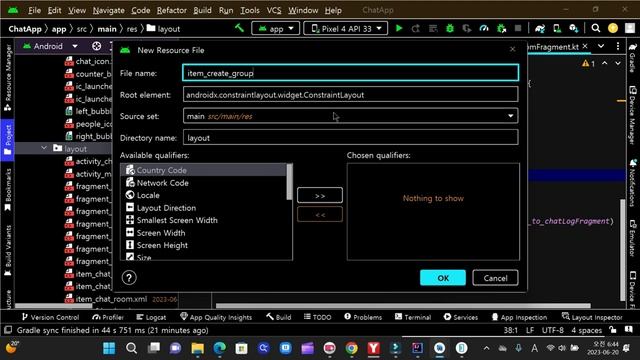Run the app with green play button

[x=399, y=28]
